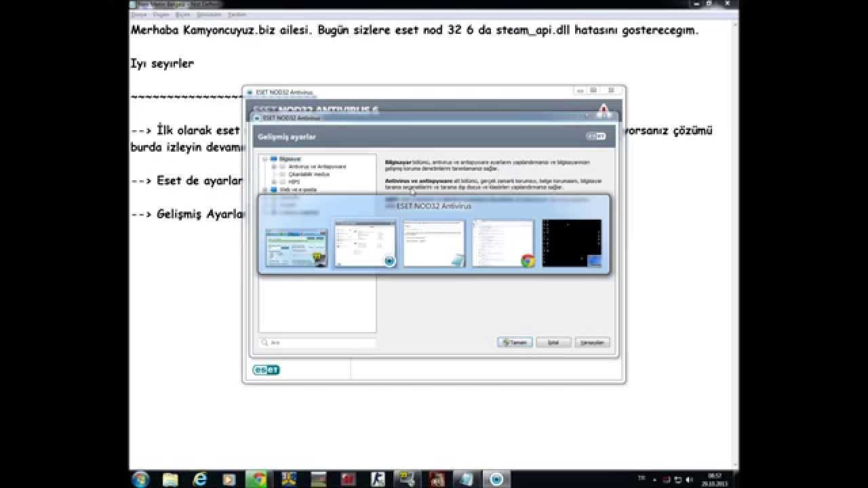Open the Biçim menu in Notepad
Image resolution: width=868 pixels, height=488 pixels.
pyautogui.click(x=182, y=14)
